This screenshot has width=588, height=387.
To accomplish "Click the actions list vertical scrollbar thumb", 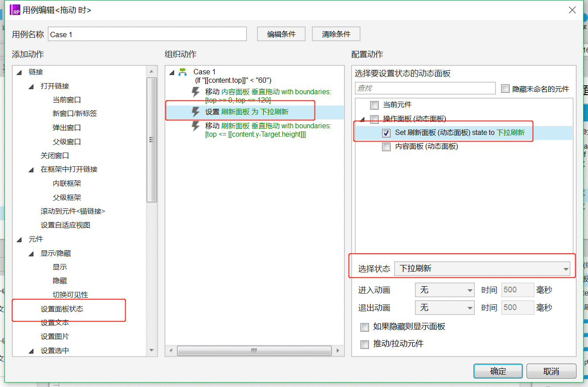I will (152, 140).
